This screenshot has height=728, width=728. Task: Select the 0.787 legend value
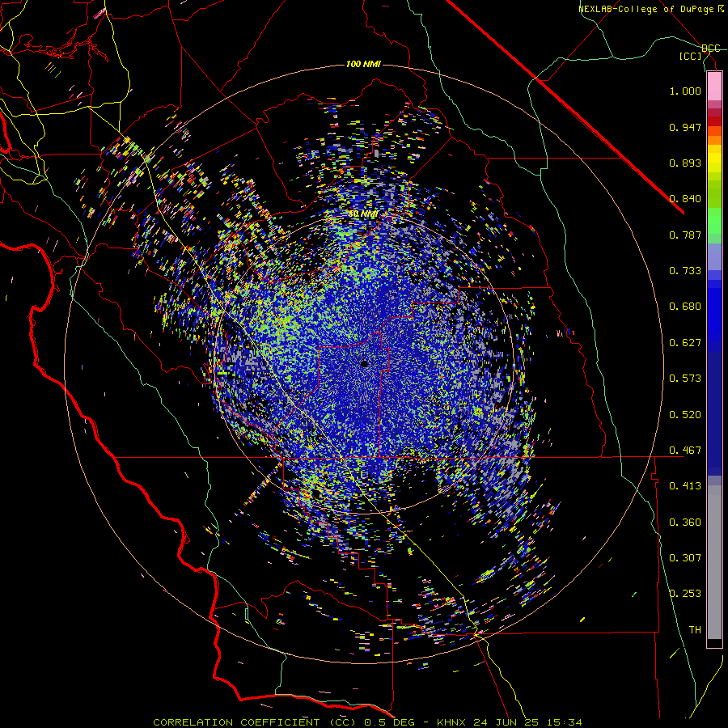(x=685, y=235)
